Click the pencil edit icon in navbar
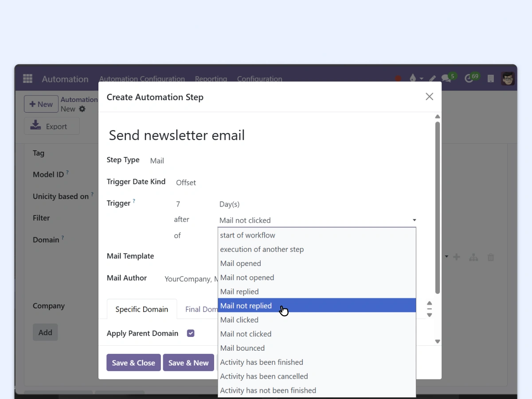 (432, 79)
